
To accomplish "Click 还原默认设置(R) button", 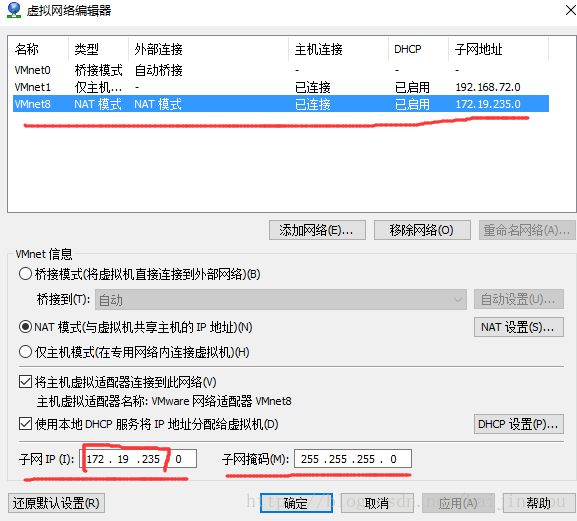I will [x=56, y=503].
